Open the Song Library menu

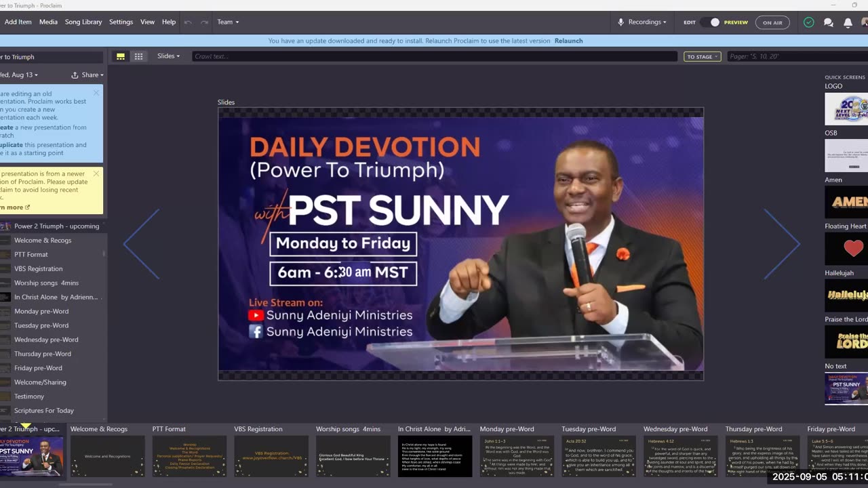pyautogui.click(x=83, y=22)
